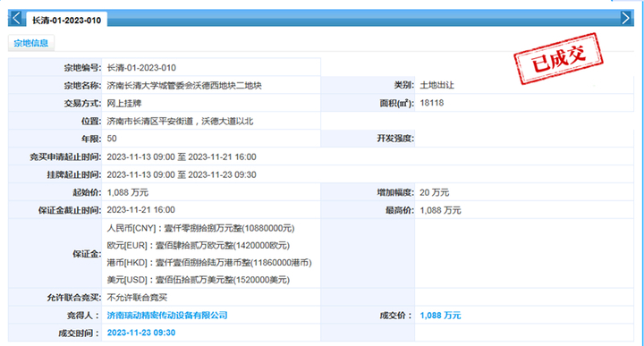
Task: Click the 欧元[EUR] deposit amount line
Action: coord(199,246)
